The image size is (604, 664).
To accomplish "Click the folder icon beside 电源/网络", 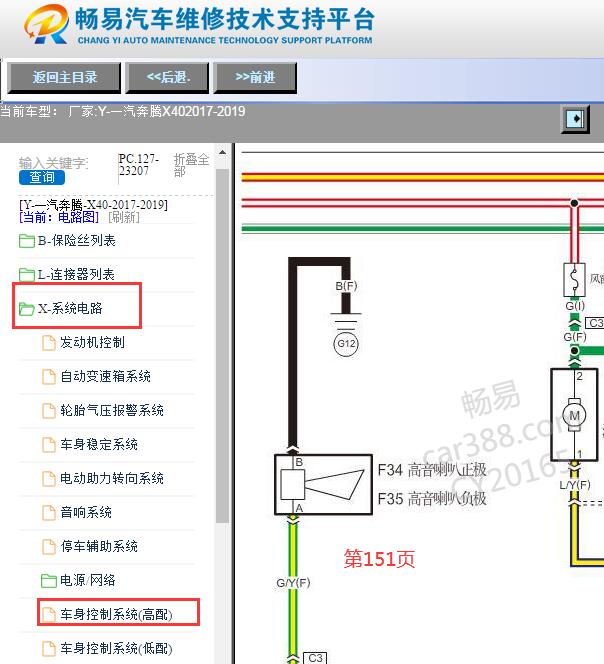I will (x=49, y=581).
